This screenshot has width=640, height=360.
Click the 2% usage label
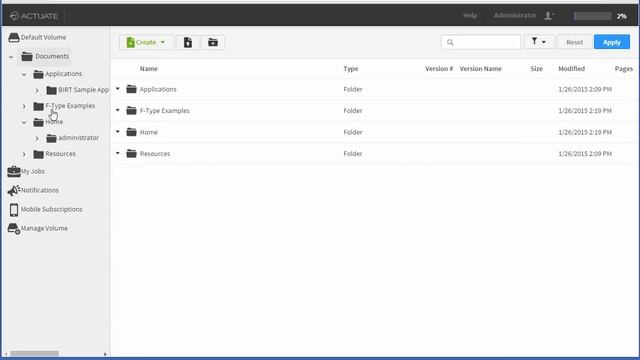tap(621, 16)
